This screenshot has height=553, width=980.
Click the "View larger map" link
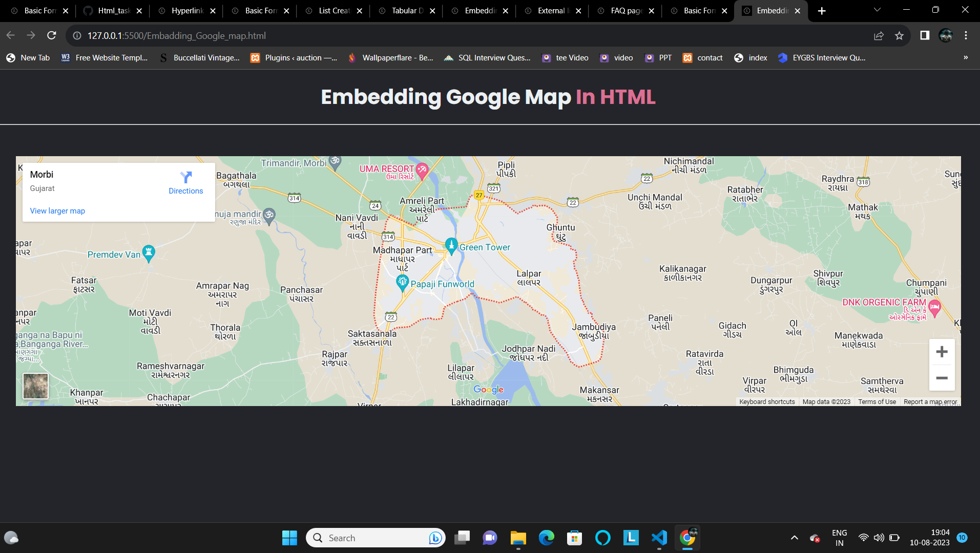[57, 210]
